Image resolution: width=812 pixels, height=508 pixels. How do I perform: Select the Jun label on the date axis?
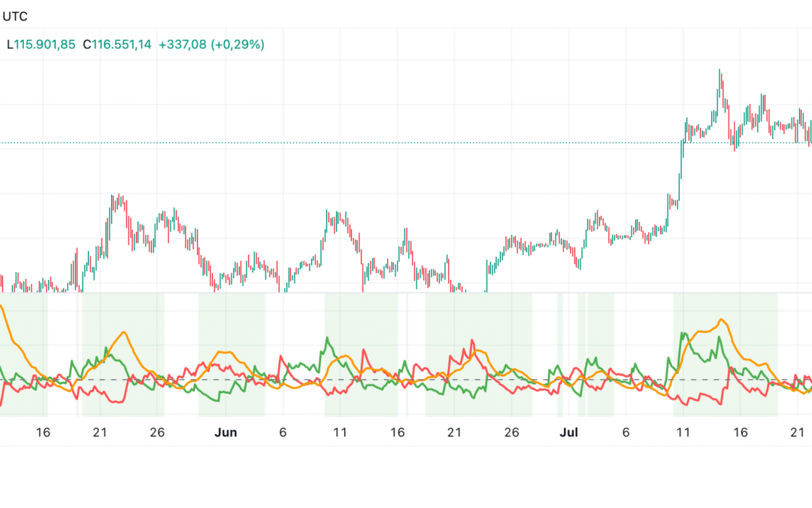coord(226,433)
